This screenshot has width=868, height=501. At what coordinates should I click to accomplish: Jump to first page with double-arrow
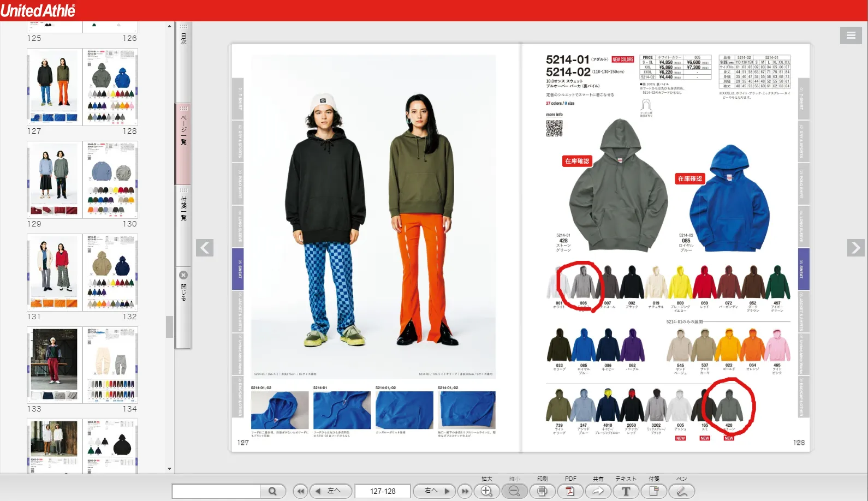[300, 491]
